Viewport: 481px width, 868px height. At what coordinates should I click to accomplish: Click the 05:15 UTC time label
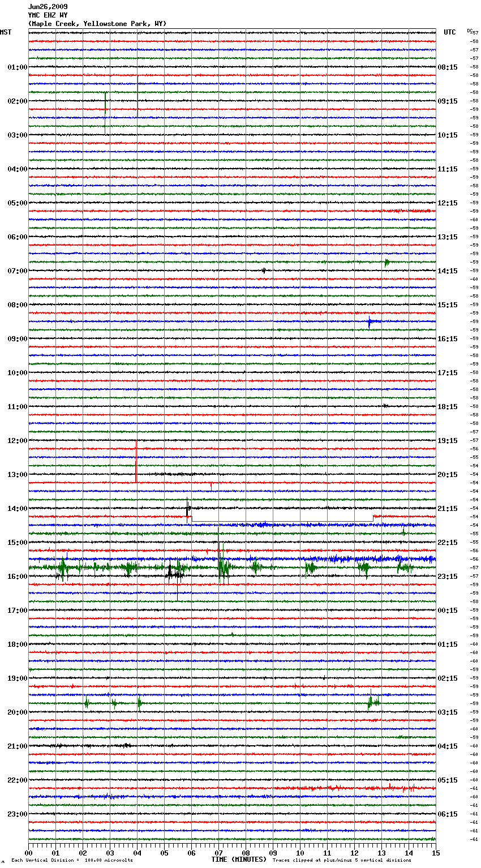point(448,780)
